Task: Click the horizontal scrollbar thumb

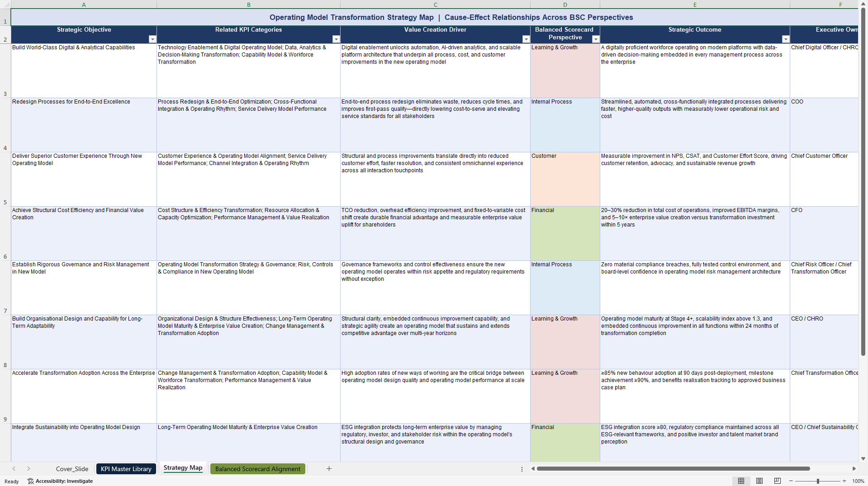Action: click(673, 469)
